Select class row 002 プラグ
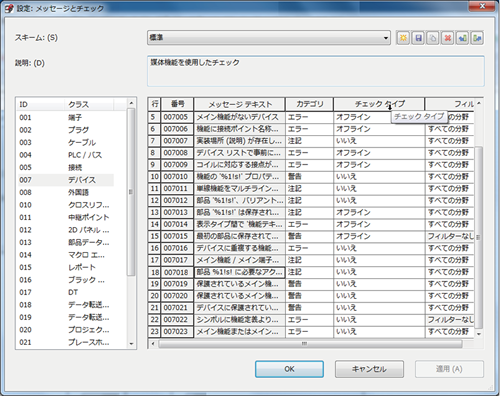Screen dimensions: 500x396 65,130
